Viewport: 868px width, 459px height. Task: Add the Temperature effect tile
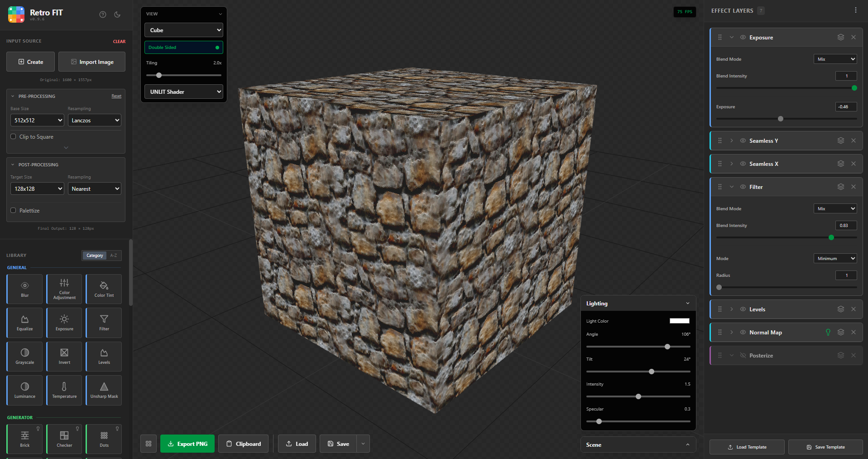[x=64, y=390]
